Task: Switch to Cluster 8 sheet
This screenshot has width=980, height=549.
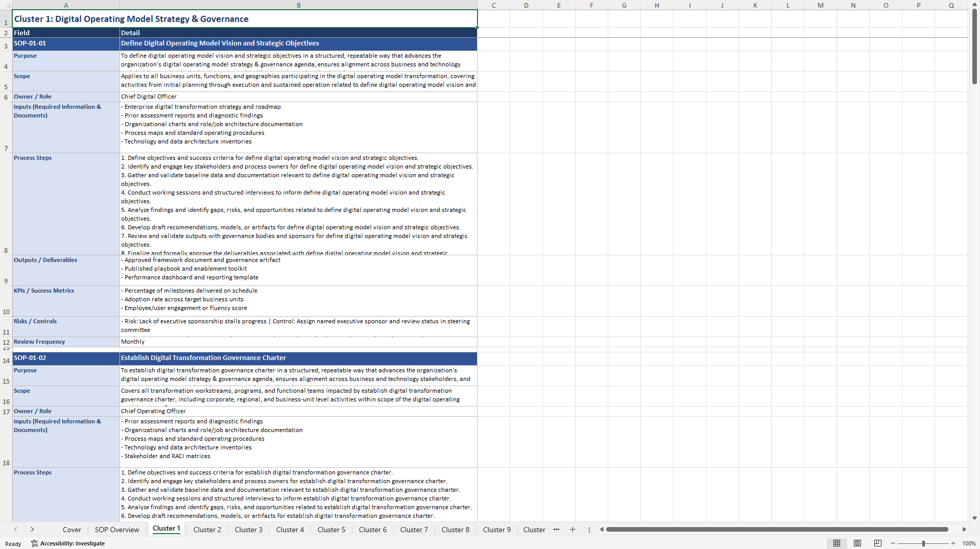Action: (456, 530)
